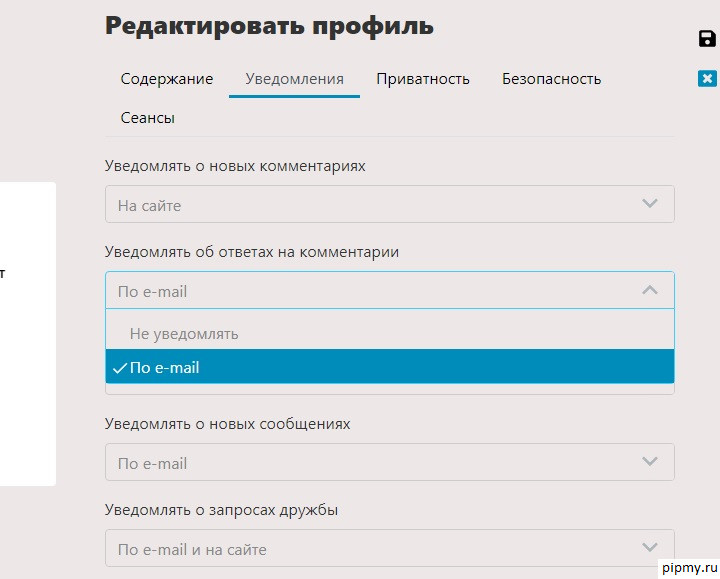Click the chevron in the new messages field
The height and width of the screenshot is (579, 720).
[650, 461]
